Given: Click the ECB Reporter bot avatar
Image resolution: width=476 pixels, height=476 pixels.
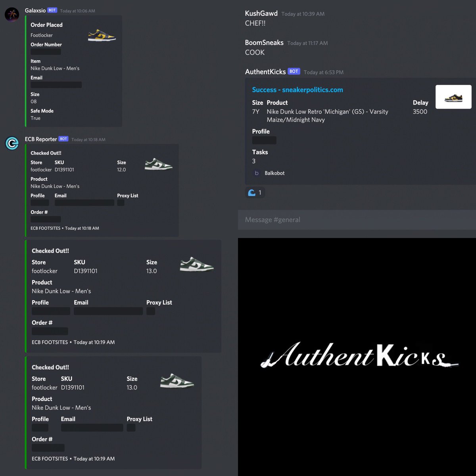Looking at the screenshot, I should (x=12, y=143).
